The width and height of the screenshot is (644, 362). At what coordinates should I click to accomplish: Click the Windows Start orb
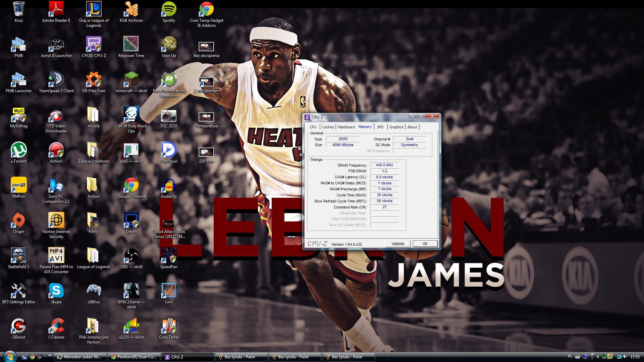(9, 356)
